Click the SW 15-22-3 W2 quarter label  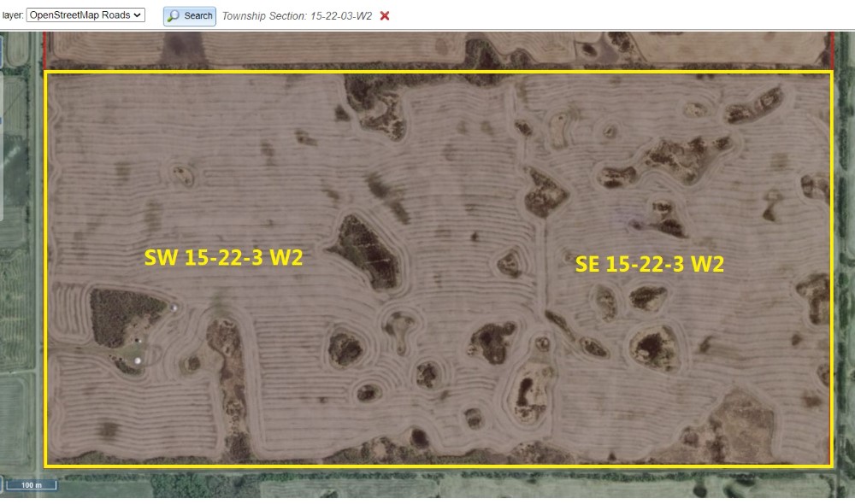[223, 257]
